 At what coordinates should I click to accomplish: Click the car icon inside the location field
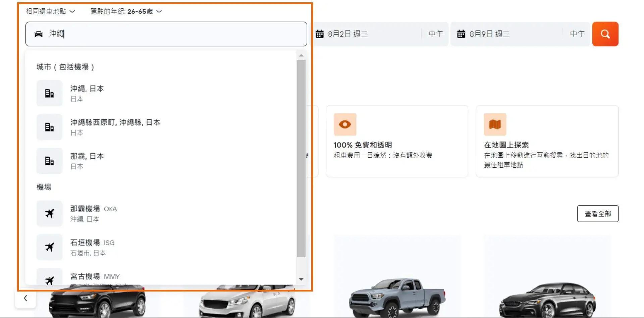(39, 34)
